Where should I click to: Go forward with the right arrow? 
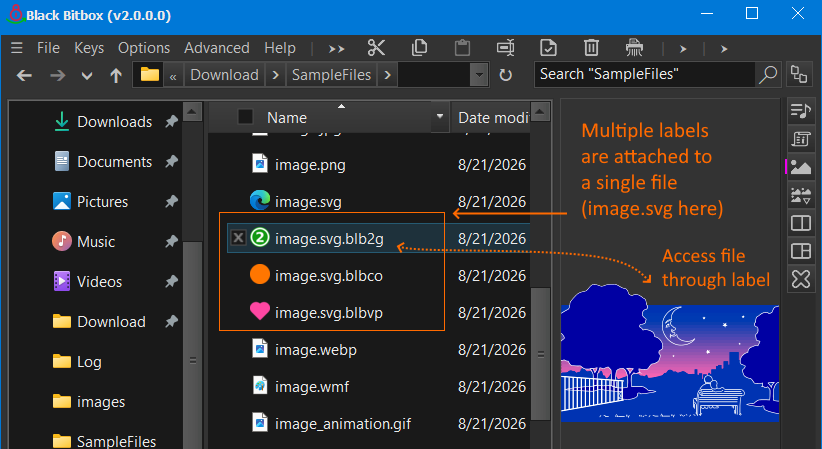pyautogui.click(x=58, y=76)
